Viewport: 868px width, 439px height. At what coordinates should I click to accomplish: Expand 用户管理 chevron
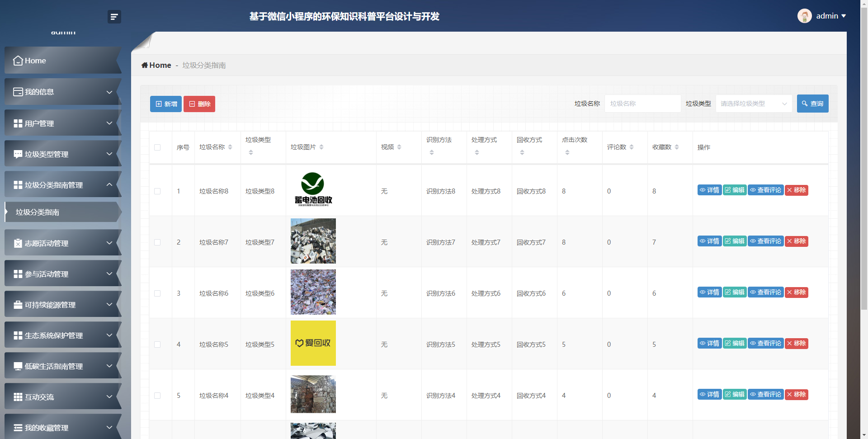coord(109,123)
